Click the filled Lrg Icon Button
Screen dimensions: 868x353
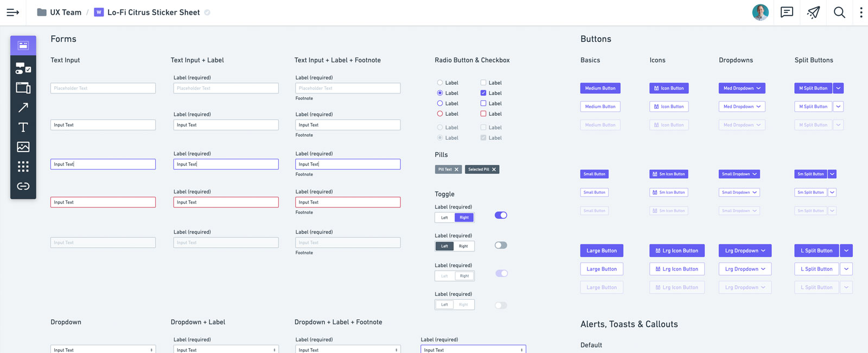tap(676, 250)
